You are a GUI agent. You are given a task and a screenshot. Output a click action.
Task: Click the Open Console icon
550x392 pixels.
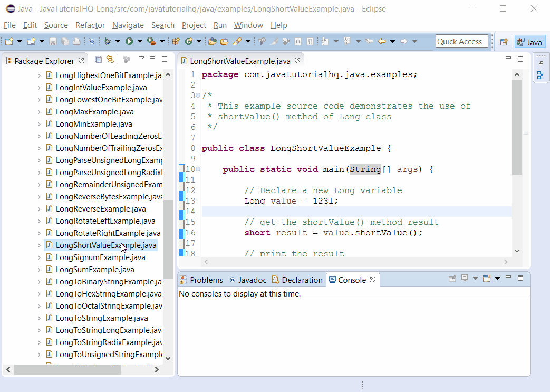coord(487,278)
